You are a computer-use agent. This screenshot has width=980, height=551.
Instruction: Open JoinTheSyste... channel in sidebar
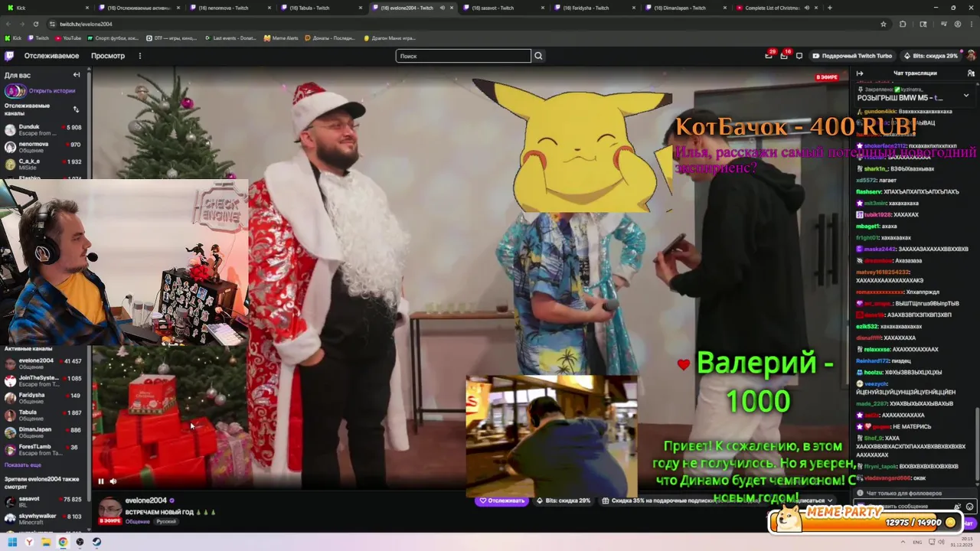pos(43,380)
